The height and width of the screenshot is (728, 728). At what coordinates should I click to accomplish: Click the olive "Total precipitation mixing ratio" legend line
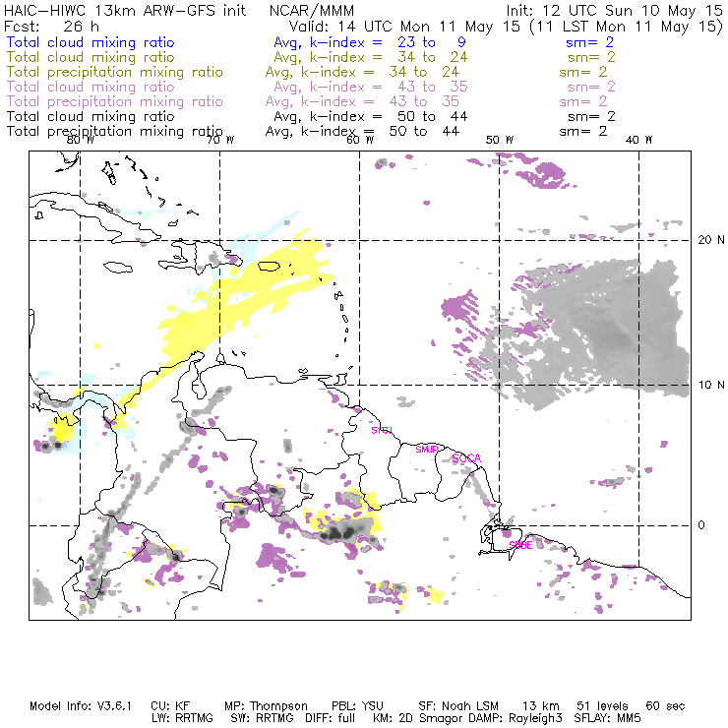point(115,72)
